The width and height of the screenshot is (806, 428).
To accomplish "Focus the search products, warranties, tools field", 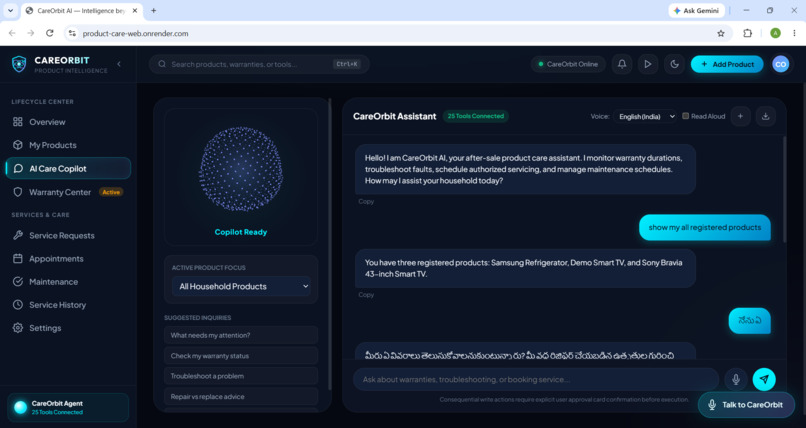I will [x=259, y=64].
